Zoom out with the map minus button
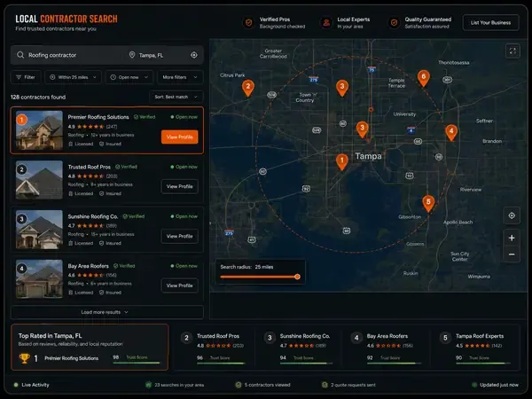Image resolution: width=532 pixels, height=399 pixels. (x=512, y=254)
